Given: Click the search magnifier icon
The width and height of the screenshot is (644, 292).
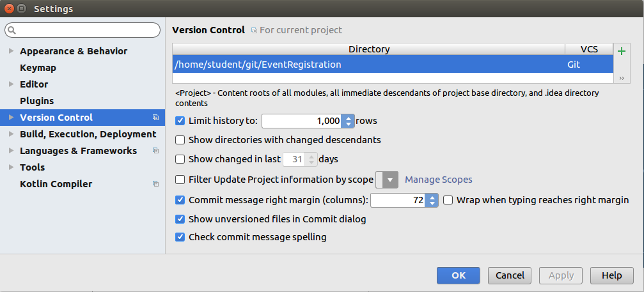Looking at the screenshot, I should [13, 30].
